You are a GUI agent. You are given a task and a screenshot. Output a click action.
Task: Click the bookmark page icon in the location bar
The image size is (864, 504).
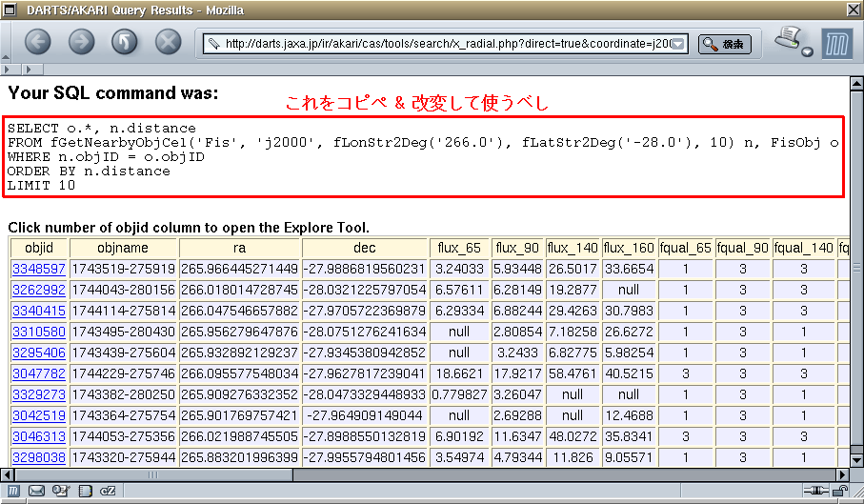pos(213,44)
